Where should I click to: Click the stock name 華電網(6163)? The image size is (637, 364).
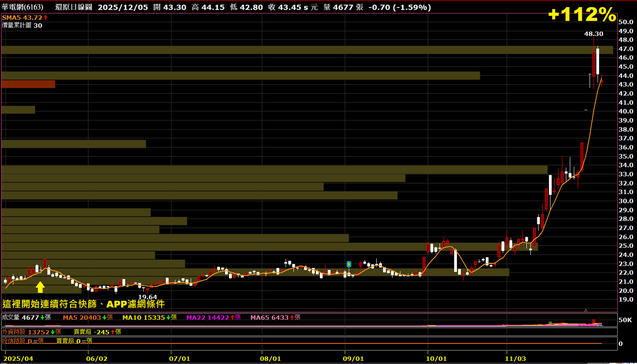coord(22,7)
